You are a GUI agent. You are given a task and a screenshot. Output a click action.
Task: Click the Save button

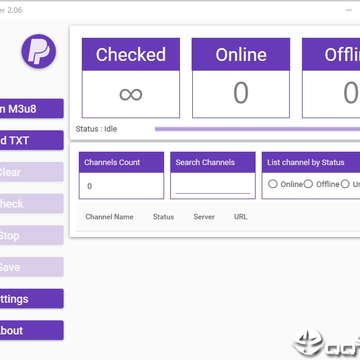click(31, 267)
